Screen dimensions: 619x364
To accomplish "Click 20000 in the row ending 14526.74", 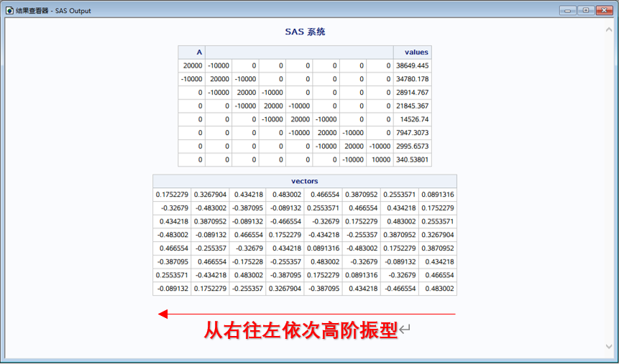I will [x=299, y=119].
